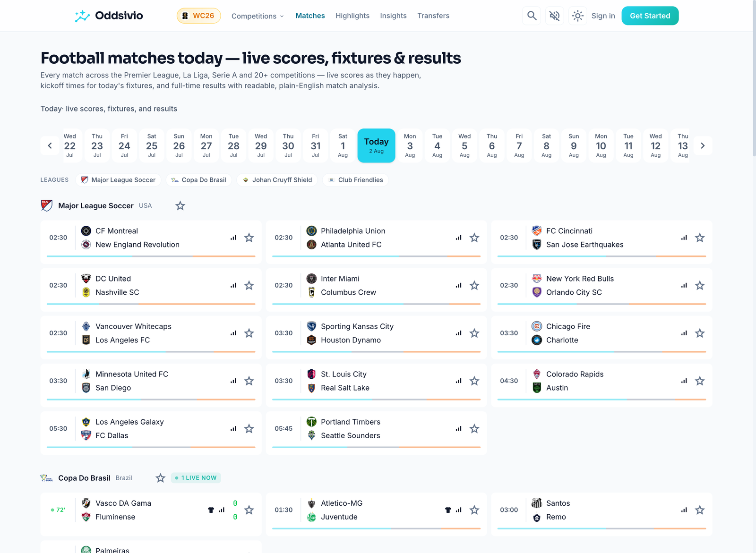Open stats icon for DC United match
Viewport: 756px width, 553px height.
tap(233, 285)
